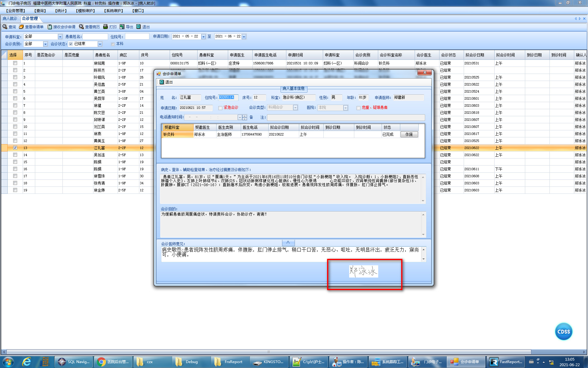Switch to the 病人就诊 tab
The image size is (588, 368).
(10, 19)
